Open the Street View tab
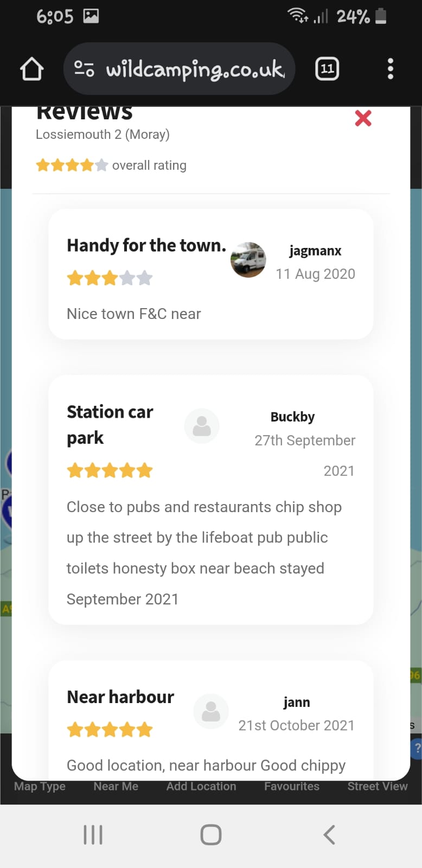This screenshot has width=422, height=868. click(x=378, y=787)
